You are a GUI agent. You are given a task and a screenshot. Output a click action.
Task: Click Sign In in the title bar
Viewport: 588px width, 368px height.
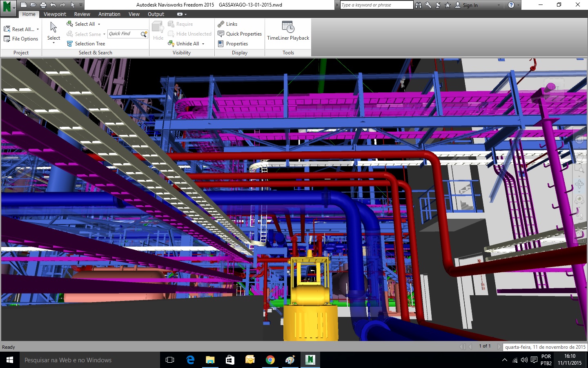tap(470, 5)
